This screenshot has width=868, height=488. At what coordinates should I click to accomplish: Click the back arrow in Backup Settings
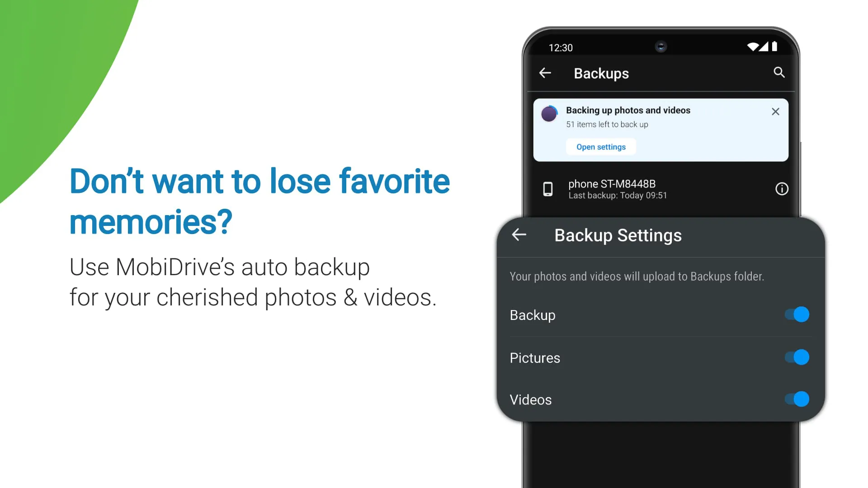[x=519, y=235]
